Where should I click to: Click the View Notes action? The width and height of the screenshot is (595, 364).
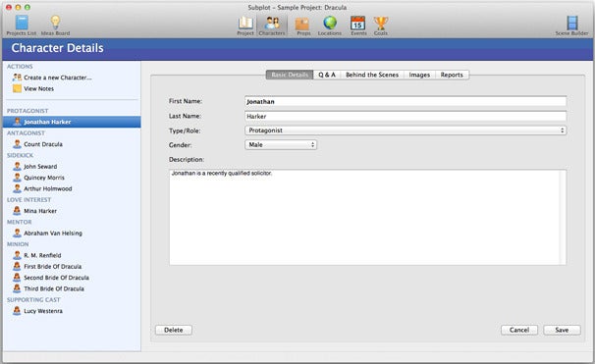38,88
